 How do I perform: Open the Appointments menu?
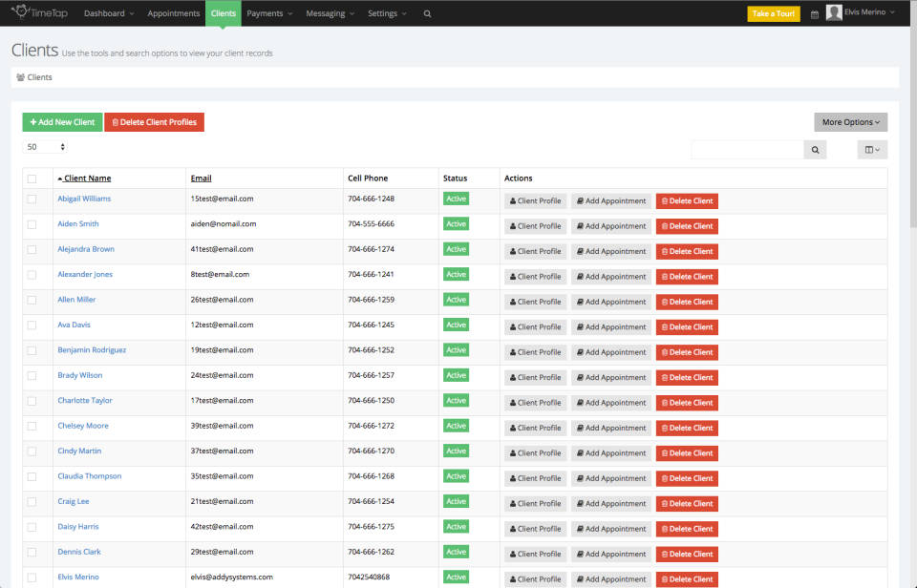[x=173, y=13]
